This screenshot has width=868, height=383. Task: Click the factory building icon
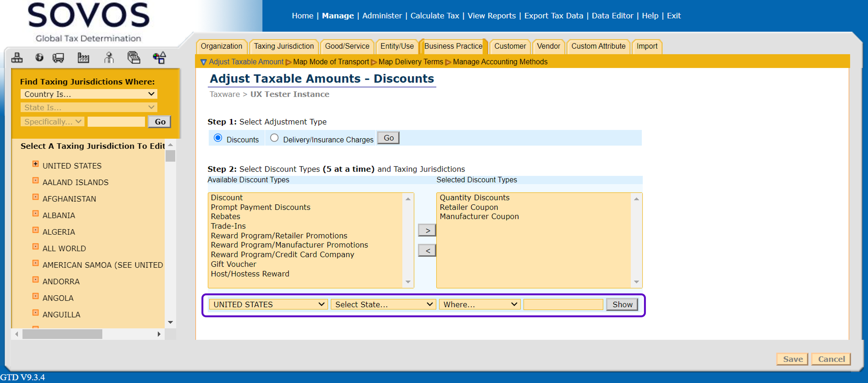pos(83,58)
